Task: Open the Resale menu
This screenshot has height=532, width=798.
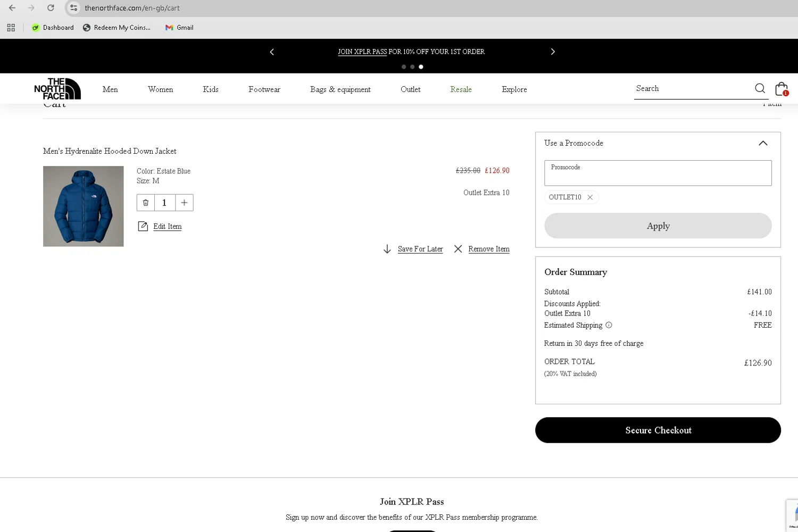Action: [461, 89]
